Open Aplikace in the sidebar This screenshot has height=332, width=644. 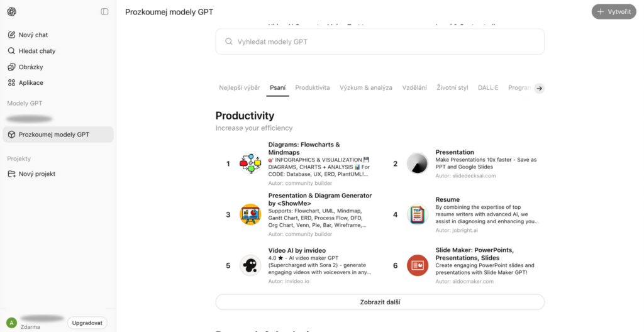click(x=30, y=82)
